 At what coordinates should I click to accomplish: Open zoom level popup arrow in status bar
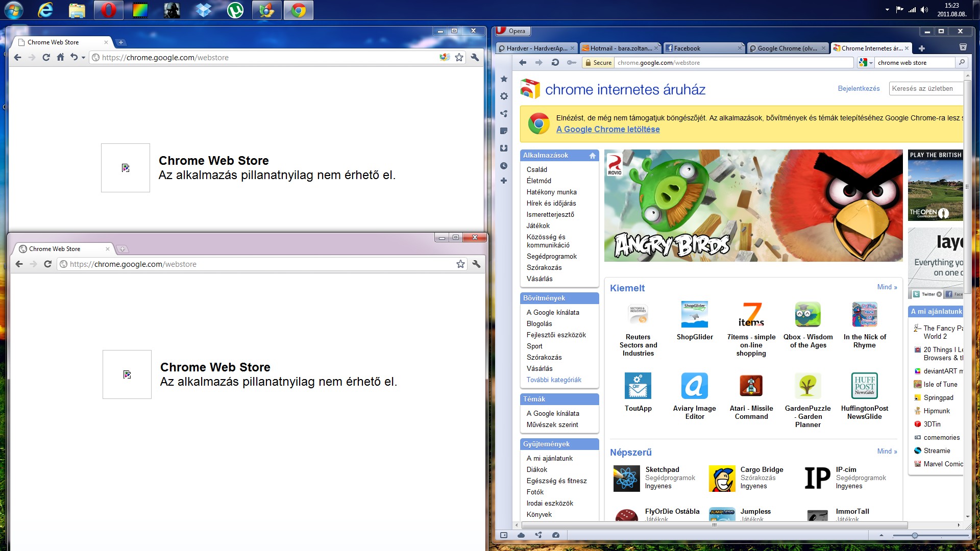(881, 535)
